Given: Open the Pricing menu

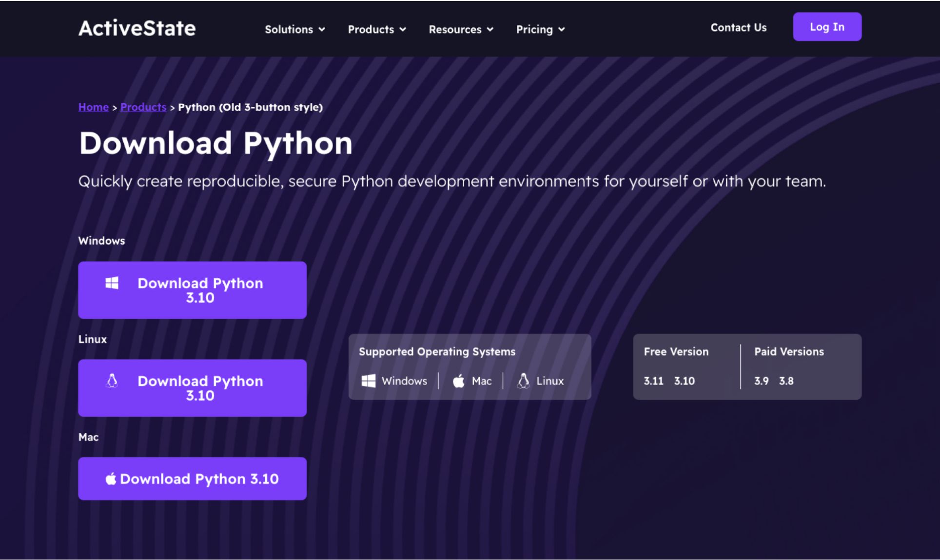Looking at the screenshot, I should (540, 29).
